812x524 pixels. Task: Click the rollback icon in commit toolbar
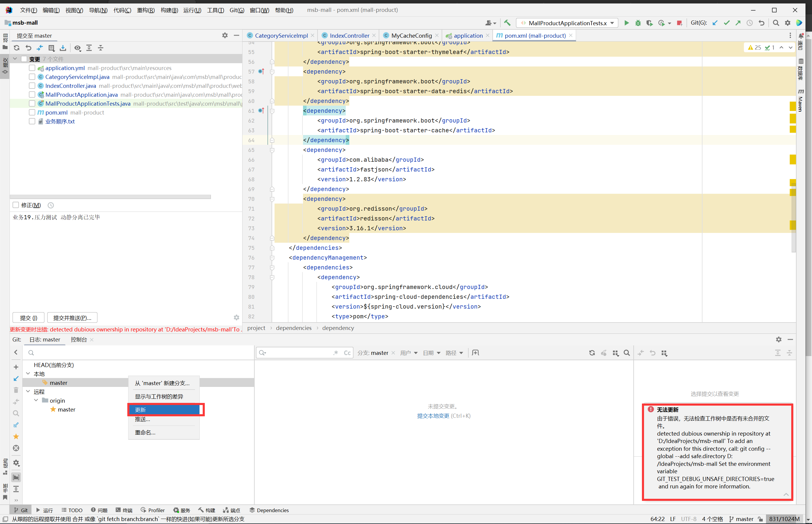tap(28, 48)
